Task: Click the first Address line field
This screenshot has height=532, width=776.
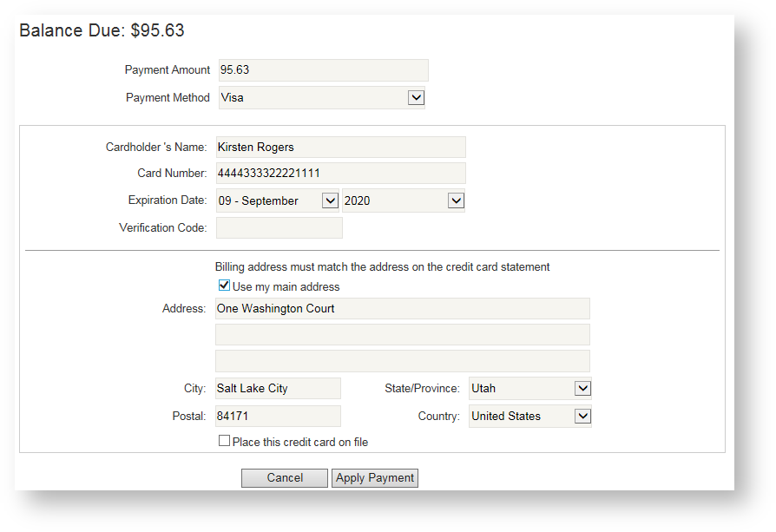Action: [402, 308]
